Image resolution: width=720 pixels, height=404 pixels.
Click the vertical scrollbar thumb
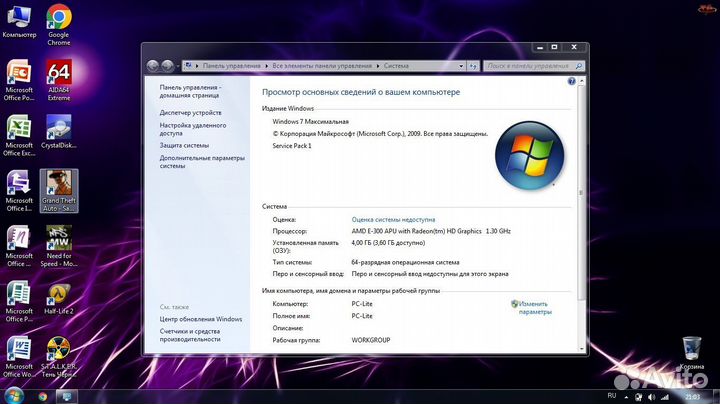[581, 193]
